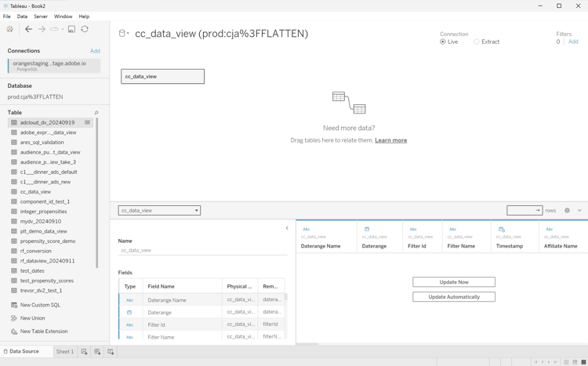Click the Abc type icon of Daterange Name field row
This screenshot has width=588, height=366.
click(x=129, y=300)
